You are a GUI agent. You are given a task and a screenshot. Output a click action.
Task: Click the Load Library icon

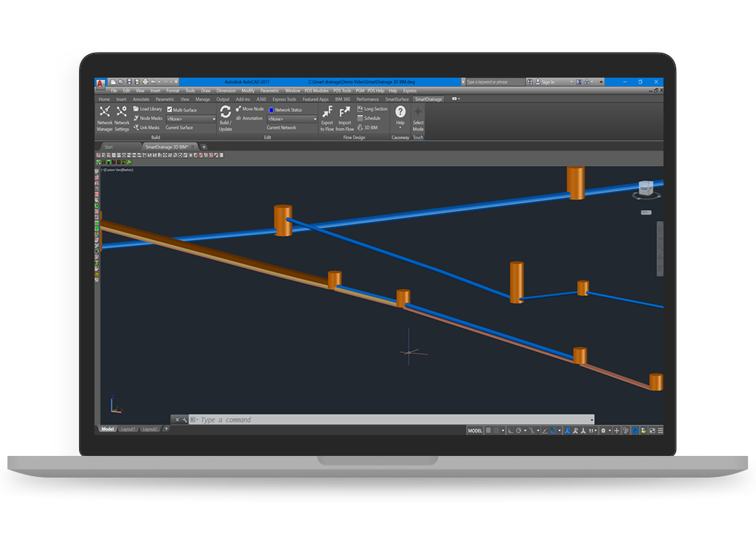point(147,109)
